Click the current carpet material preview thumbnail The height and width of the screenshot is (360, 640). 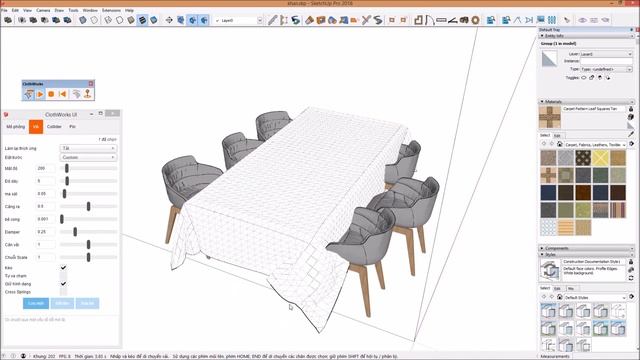549,117
